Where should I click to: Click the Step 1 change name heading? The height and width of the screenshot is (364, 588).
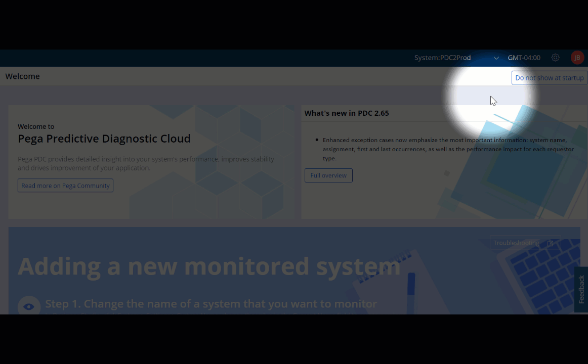click(x=211, y=304)
